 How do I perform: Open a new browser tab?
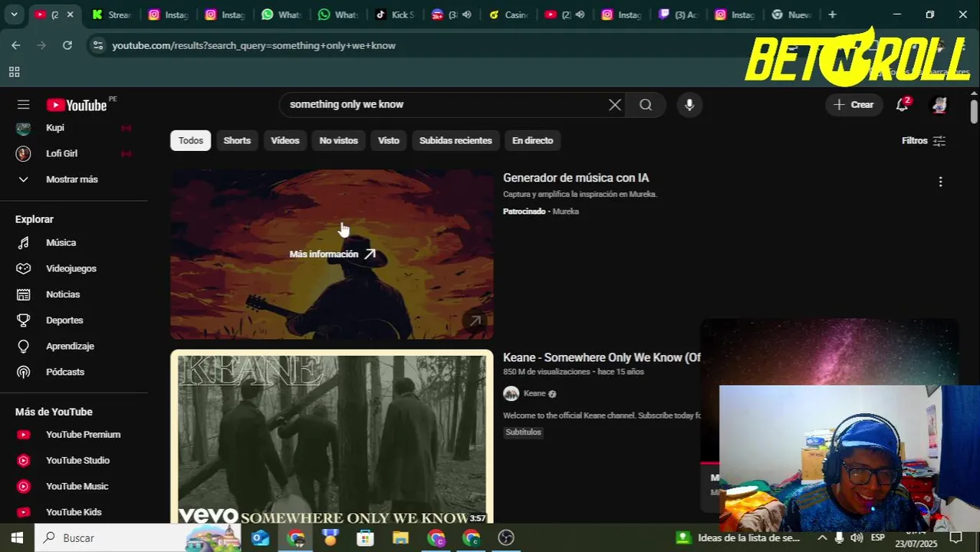click(x=833, y=15)
